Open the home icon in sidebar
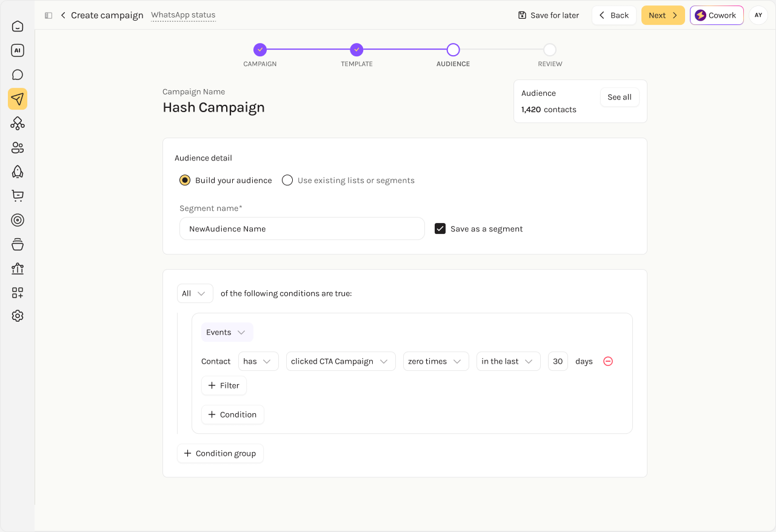This screenshot has width=776, height=532. (x=18, y=26)
